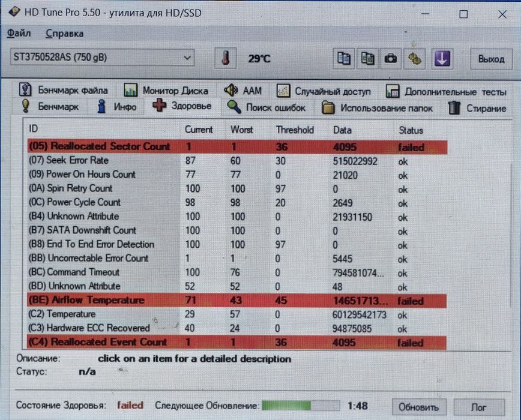Open the Дополнительные тесты tab

pyautogui.click(x=446, y=92)
